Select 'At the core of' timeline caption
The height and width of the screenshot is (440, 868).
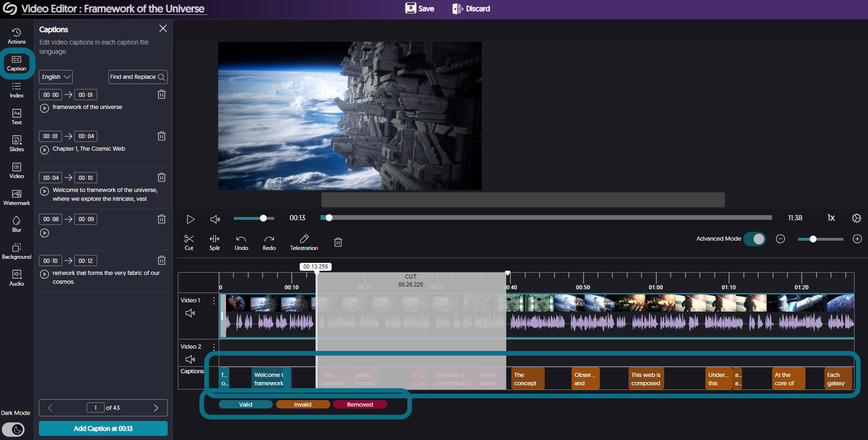click(788, 379)
